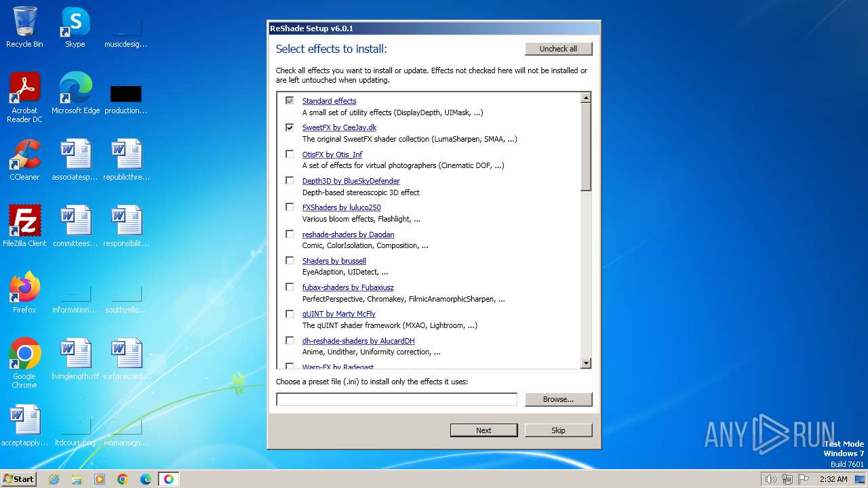Enable fubax-shaders by Fubaxiusz
Viewport: 868px width, 488px height.
click(x=290, y=287)
